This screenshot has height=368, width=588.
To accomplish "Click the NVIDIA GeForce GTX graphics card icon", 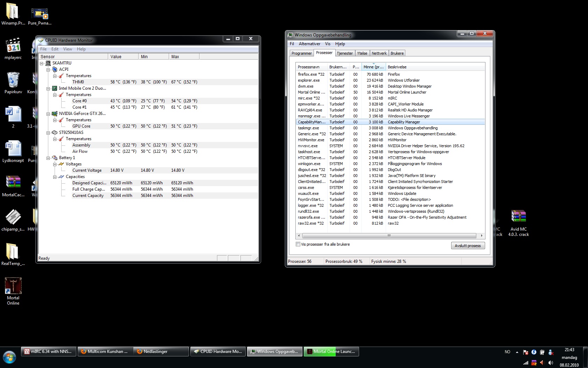I will click(55, 114).
